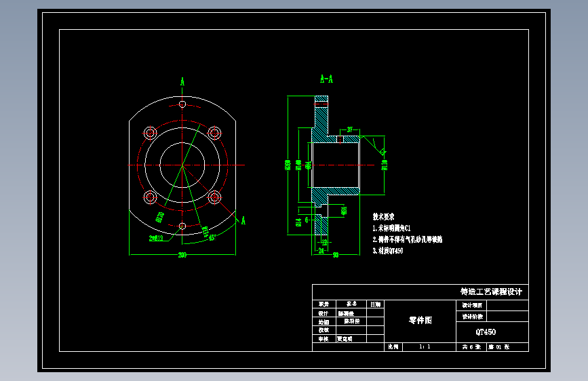Click the 零件图 drawing name cell

pyautogui.click(x=420, y=321)
